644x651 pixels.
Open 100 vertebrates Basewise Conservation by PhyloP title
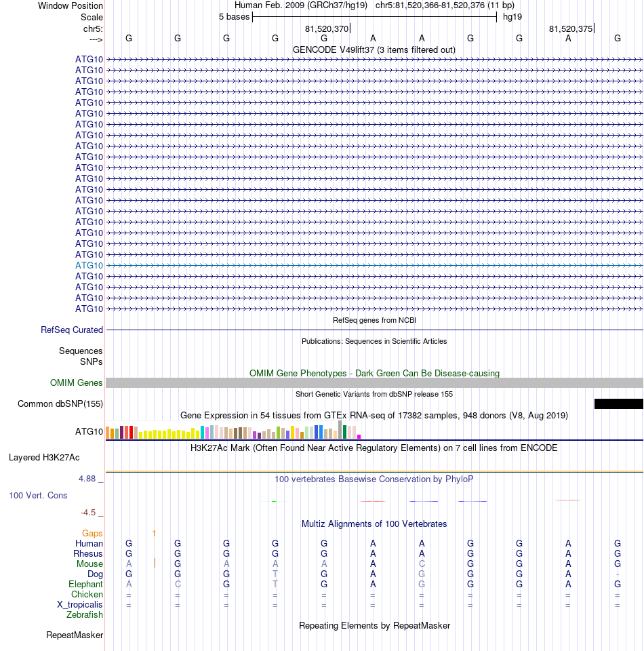[374, 479]
